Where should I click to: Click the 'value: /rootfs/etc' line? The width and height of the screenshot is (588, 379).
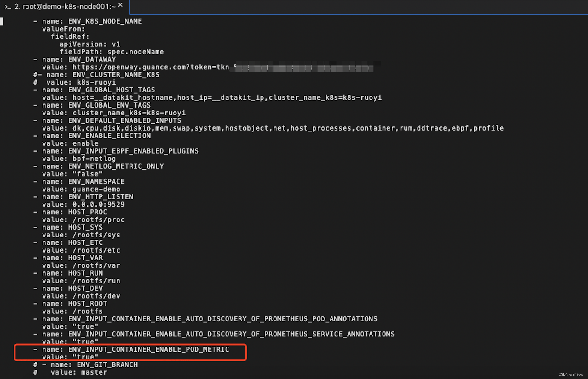point(81,250)
